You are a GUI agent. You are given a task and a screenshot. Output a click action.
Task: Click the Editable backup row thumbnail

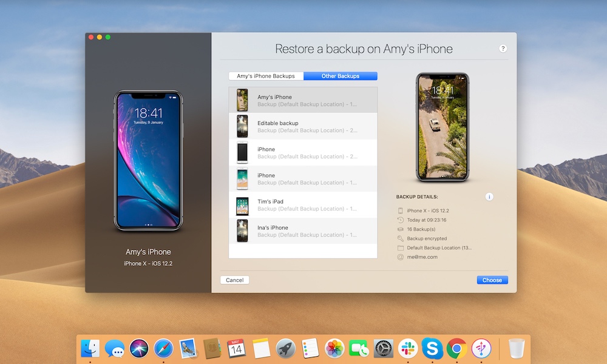pyautogui.click(x=242, y=127)
